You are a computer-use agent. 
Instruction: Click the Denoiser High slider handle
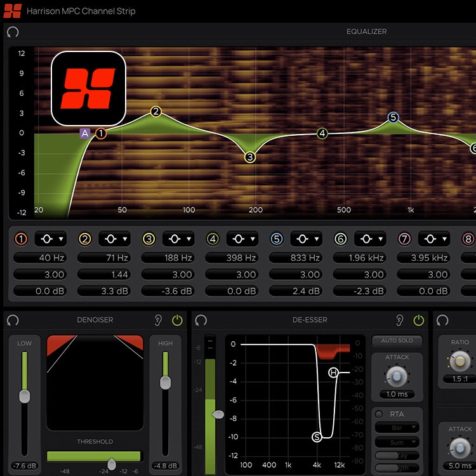[x=165, y=383]
